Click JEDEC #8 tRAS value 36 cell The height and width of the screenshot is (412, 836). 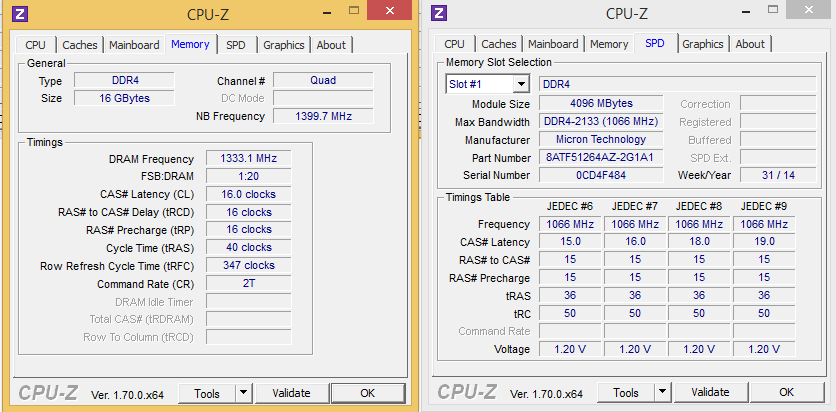pyautogui.click(x=699, y=295)
